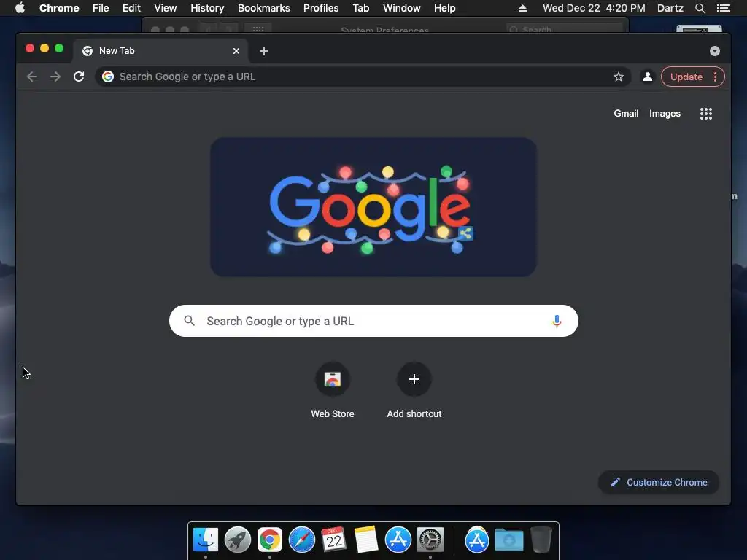Viewport: 747px width, 560px height.
Task: Click the date and time in the menu bar
Action: click(594, 8)
